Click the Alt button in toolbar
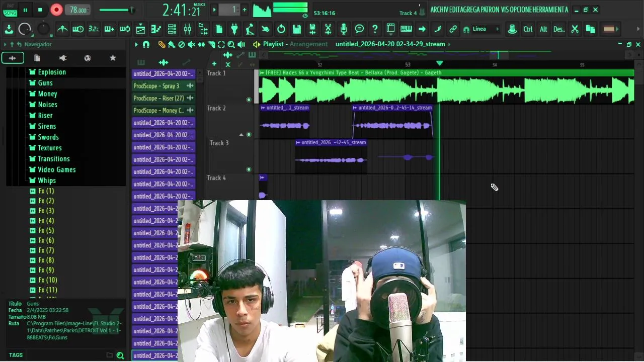 tap(543, 29)
